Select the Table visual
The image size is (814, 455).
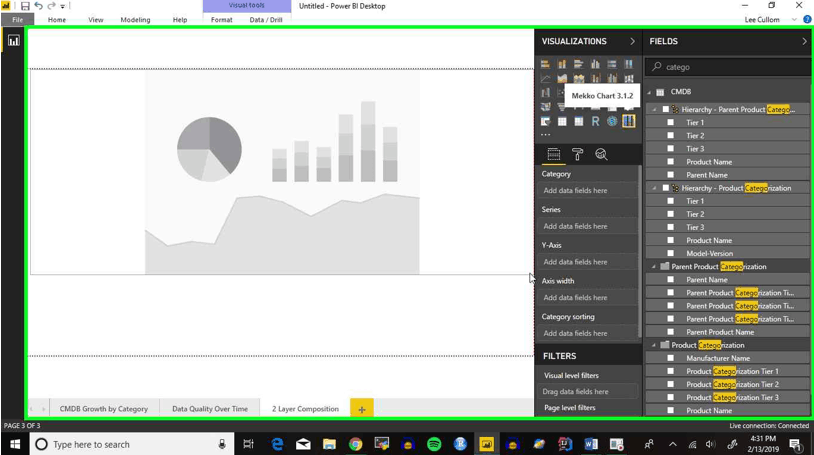tap(562, 122)
